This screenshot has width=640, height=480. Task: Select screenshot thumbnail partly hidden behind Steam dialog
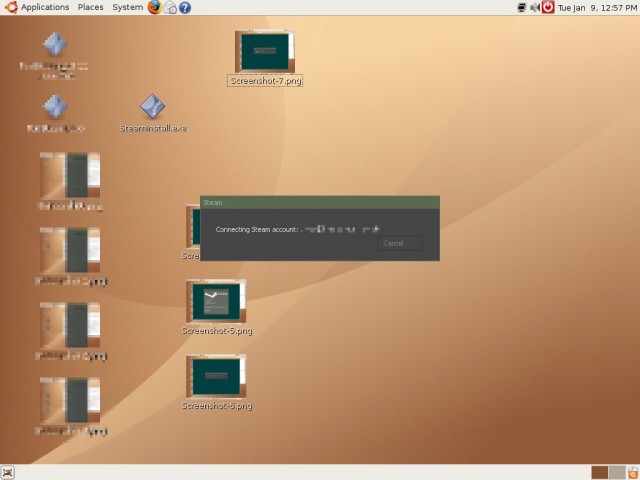(x=193, y=227)
